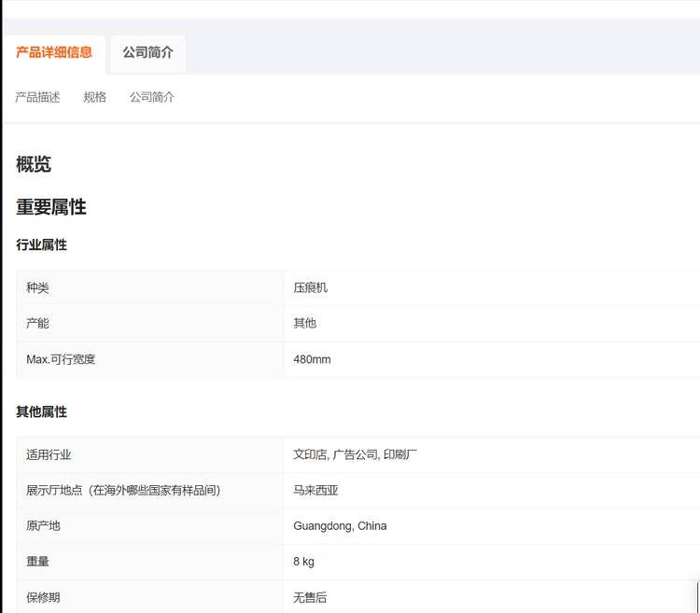Click the 规格 anchor link
This screenshot has height=613, width=700.
point(94,97)
